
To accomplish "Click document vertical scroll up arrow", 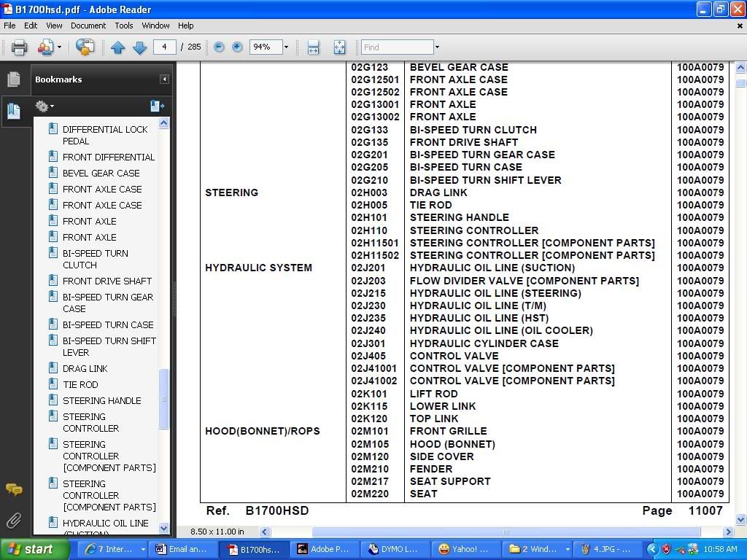I will 740,68.
